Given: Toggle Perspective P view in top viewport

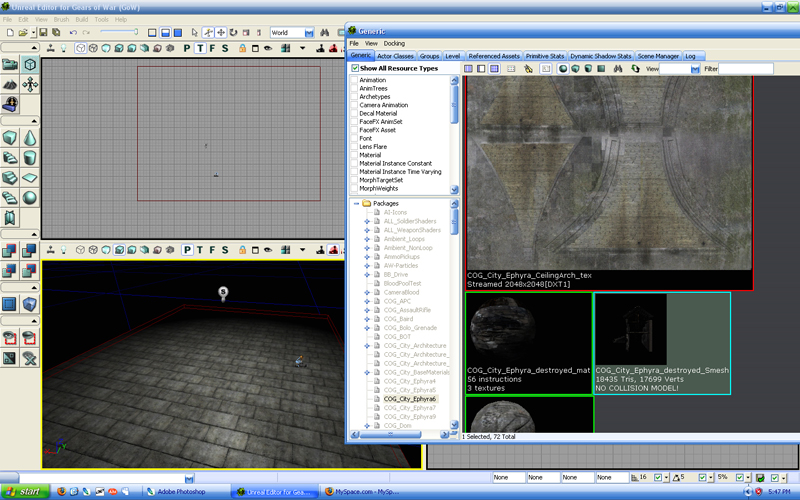Looking at the screenshot, I should tap(187, 48).
